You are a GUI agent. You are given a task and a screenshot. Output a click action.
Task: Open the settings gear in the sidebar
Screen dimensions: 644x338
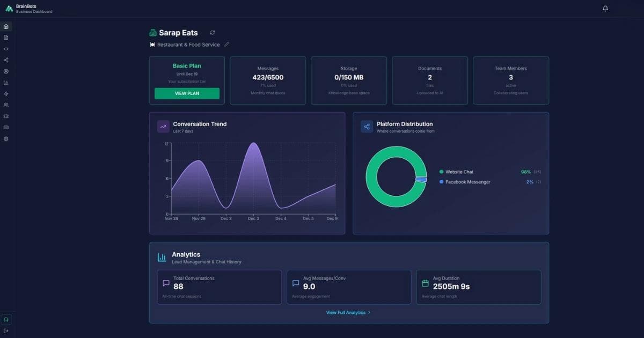pos(5,138)
